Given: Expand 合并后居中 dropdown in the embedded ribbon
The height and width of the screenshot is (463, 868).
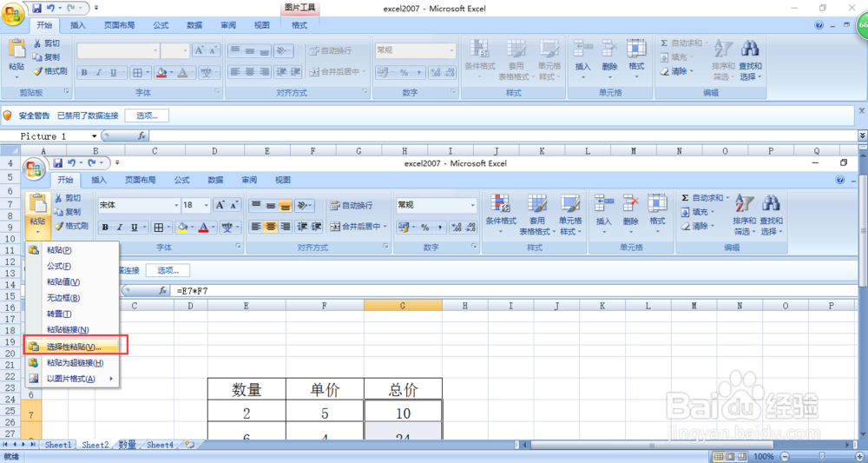Looking at the screenshot, I should pos(385,227).
